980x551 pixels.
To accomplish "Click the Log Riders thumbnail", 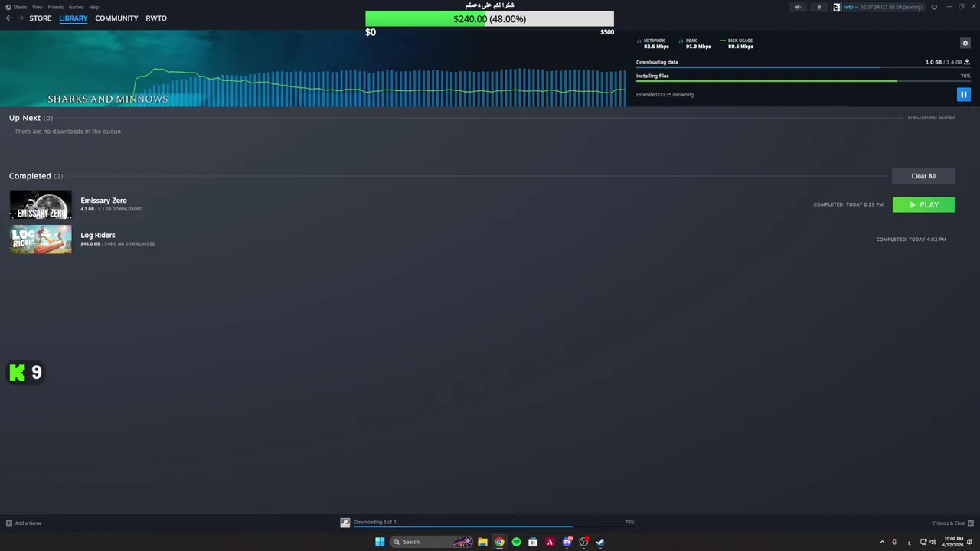I will pos(41,239).
